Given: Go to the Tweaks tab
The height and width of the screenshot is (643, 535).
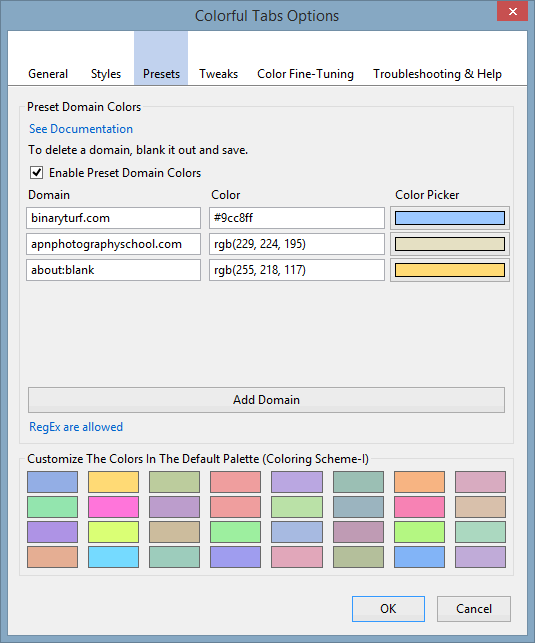Looking at the screenshot, I should 219,74.
